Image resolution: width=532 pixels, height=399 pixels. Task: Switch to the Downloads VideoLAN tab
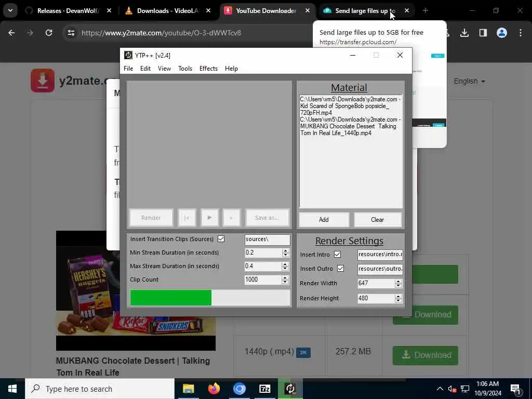coord(166,11)
